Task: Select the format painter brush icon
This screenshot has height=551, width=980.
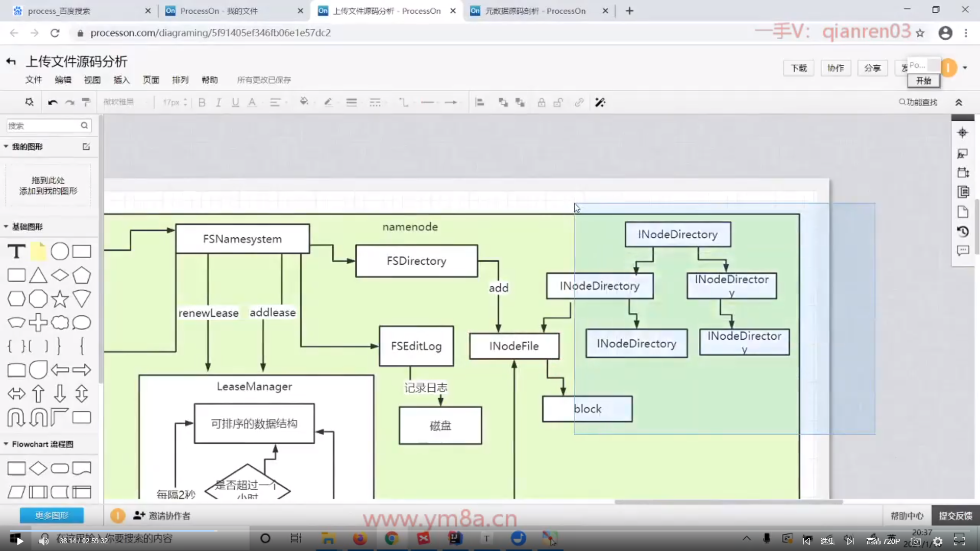Action: click(x=86, y=103)
